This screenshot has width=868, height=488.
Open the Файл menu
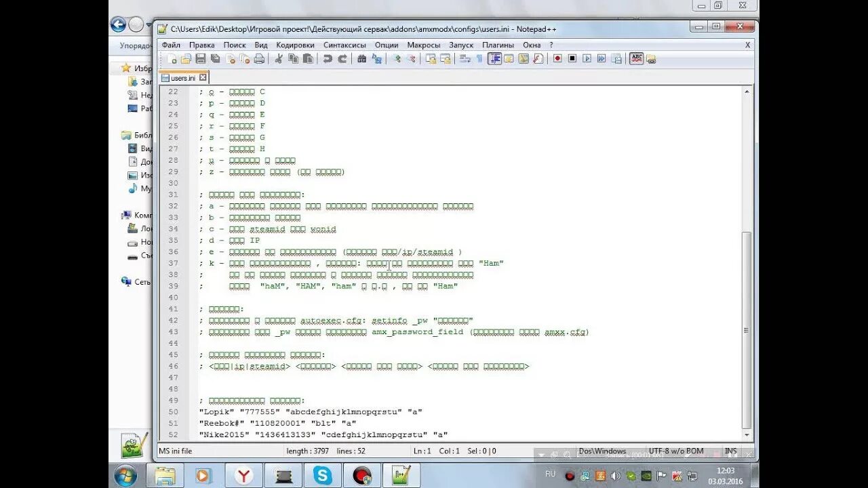[x=171, y=45]
